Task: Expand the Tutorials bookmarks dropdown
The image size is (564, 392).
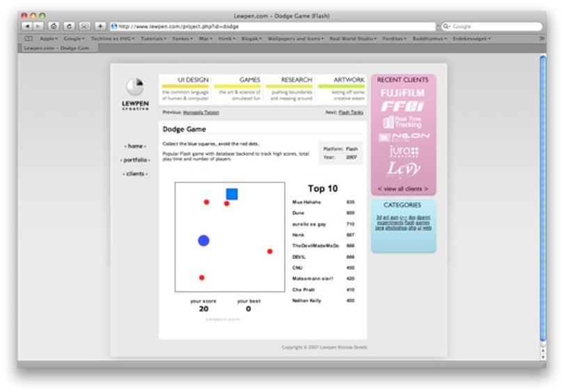Action: (154, 38)
